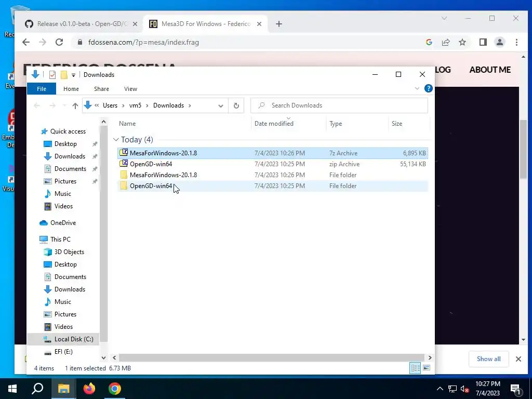Click Show all downloads button
Image resolution: width=532 pixels, height=399 pixels.
coord(488,359)
